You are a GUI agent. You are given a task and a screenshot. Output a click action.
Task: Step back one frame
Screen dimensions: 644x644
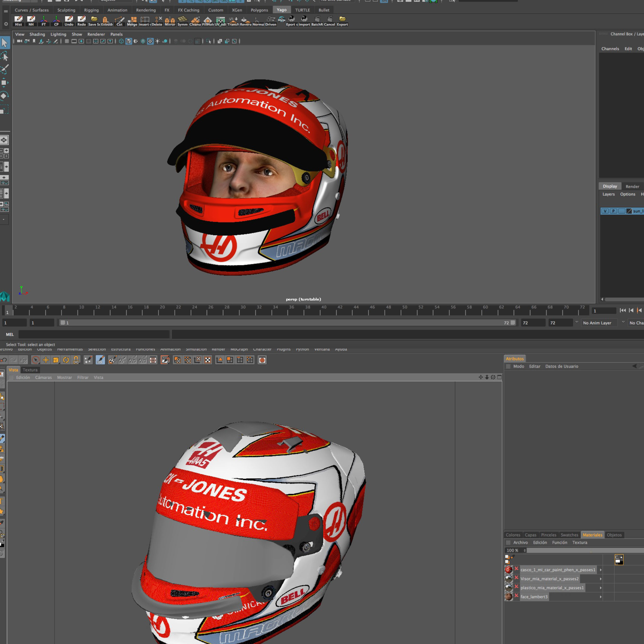coord(631,310)
